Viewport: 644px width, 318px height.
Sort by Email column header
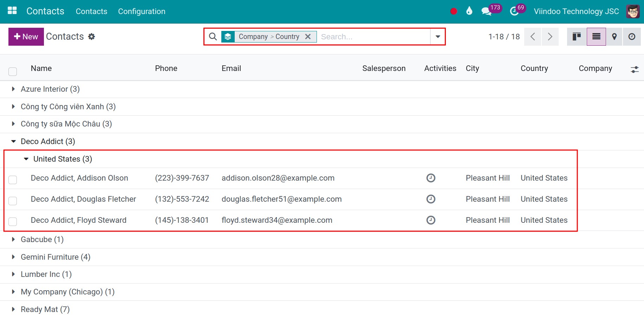click(231, 69)
